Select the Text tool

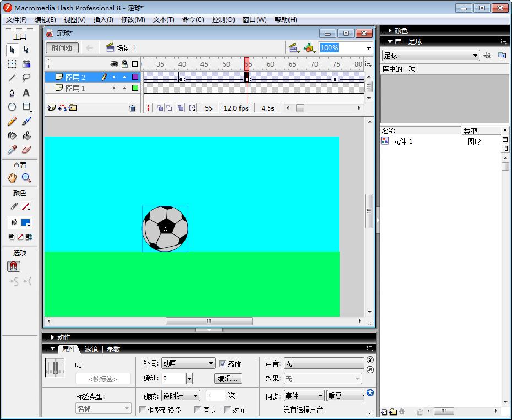point(26,93)
